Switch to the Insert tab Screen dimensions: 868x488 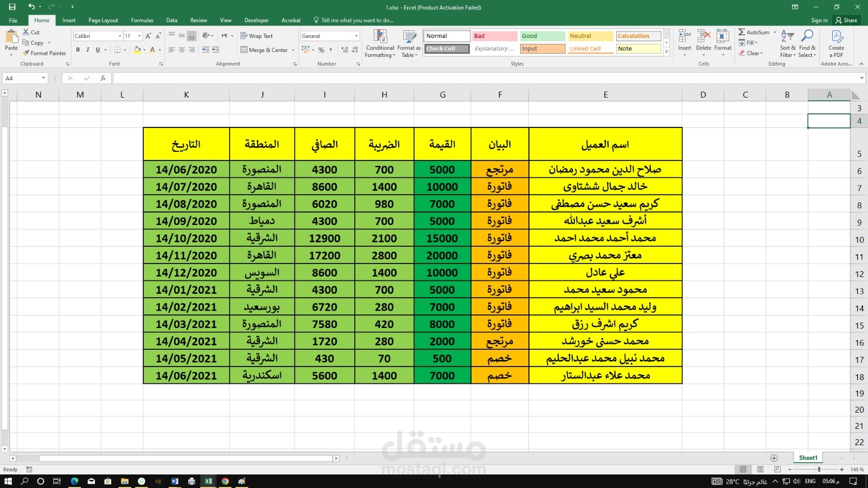(69, 20)
